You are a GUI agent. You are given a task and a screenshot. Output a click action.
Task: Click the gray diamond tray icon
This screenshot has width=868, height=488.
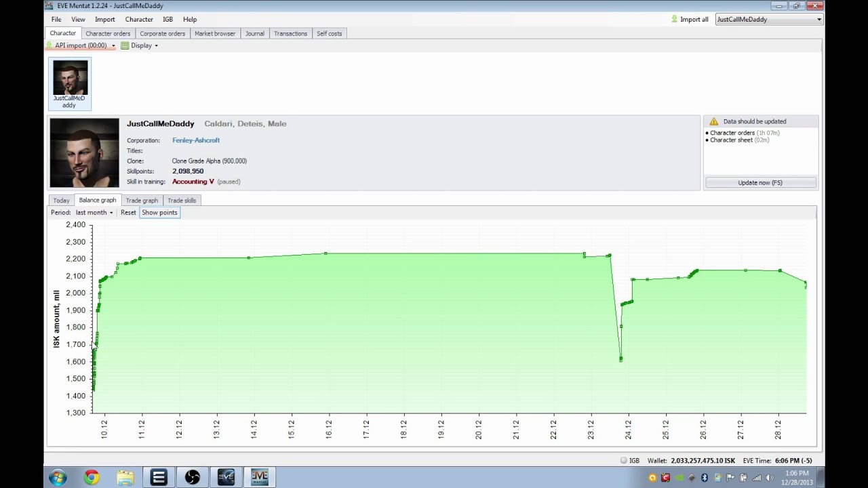tap(691, 478)
